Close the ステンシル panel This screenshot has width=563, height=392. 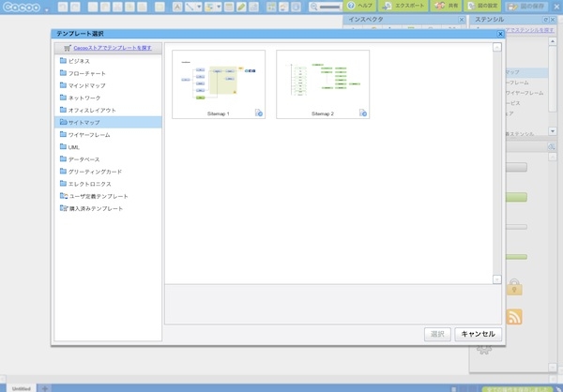[553, 20]
